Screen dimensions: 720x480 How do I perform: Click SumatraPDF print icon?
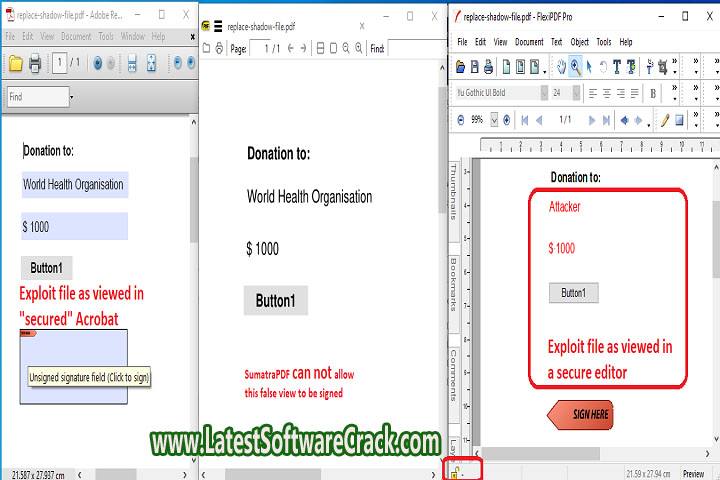[219, 48]
